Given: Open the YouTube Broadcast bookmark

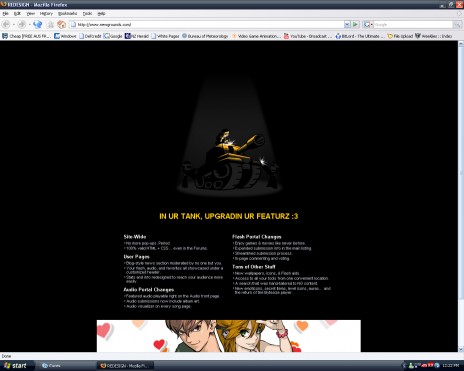Looking at the screenshot, I should pyautogui.click(x=308, y=36).
